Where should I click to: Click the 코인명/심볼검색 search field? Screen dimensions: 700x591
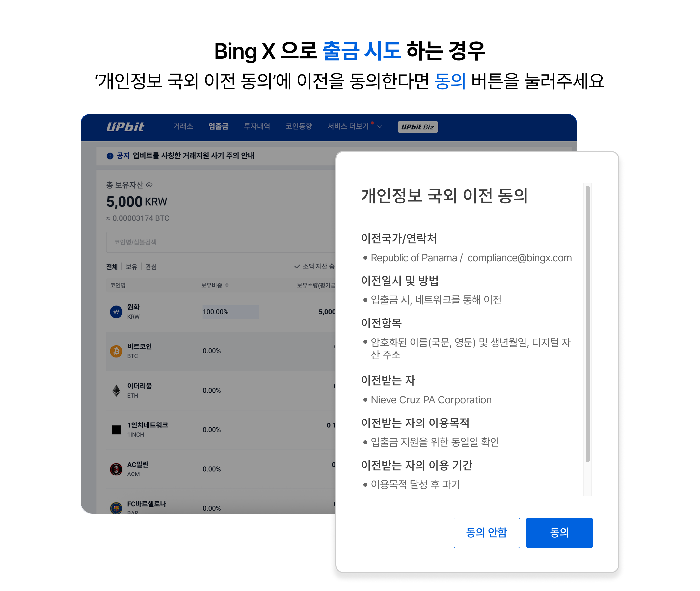[x=221, y=242]
